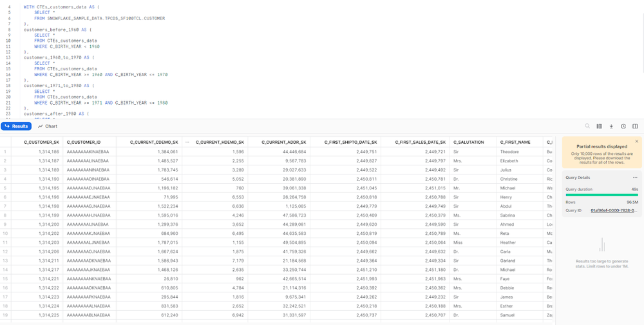Select the cell with name Samuel
The width and height of the screenshot is (644, 325).
(520, 315)
